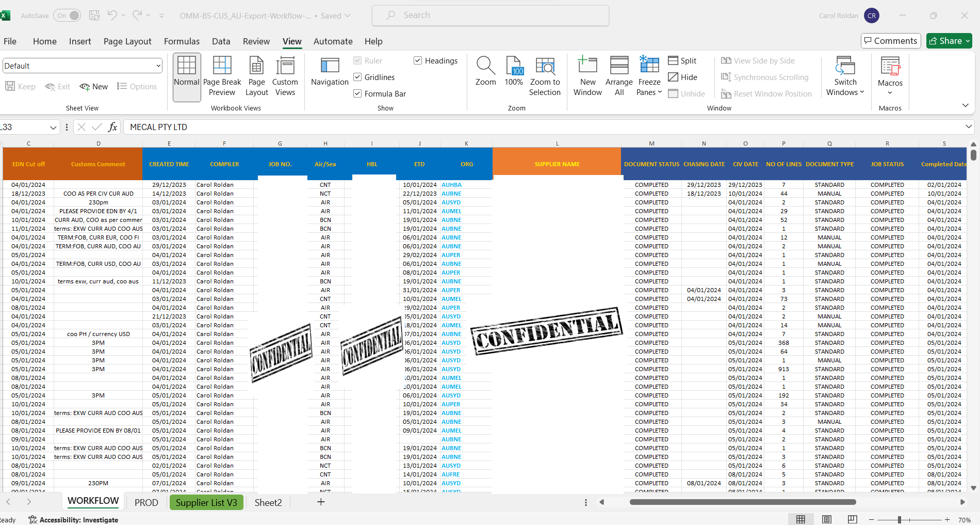
Task: Open Page Break Preview view
Action: coord(222,77)
